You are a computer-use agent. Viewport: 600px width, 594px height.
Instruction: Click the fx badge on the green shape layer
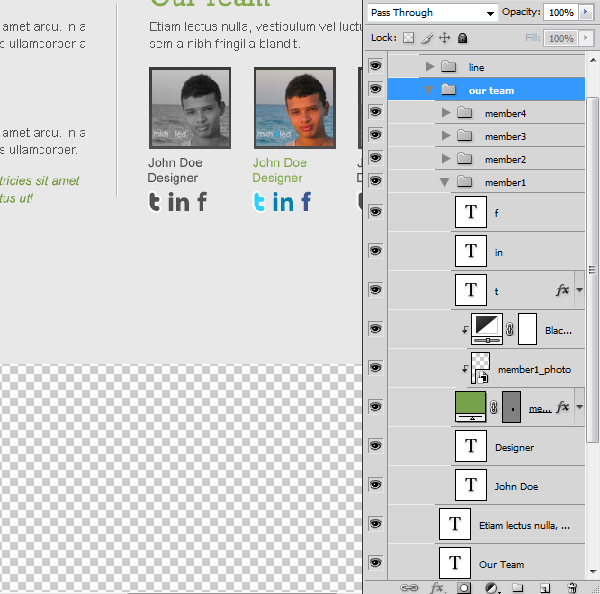coord(562,406)
